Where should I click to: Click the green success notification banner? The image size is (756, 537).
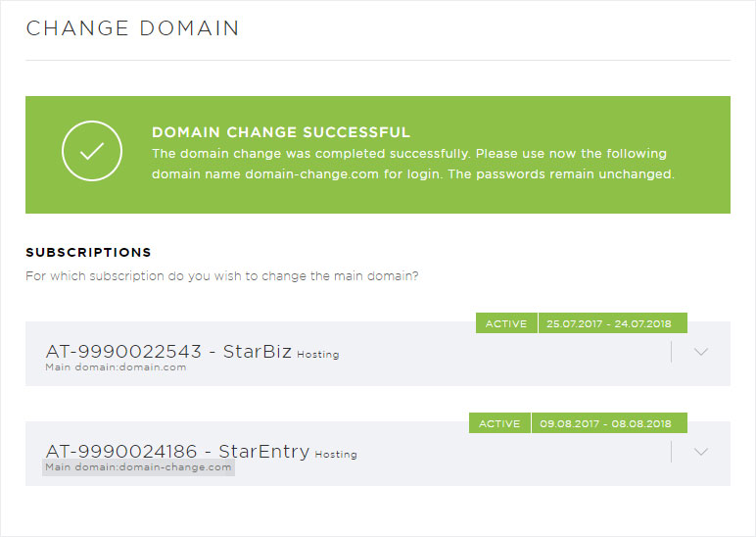pos(378,155)
